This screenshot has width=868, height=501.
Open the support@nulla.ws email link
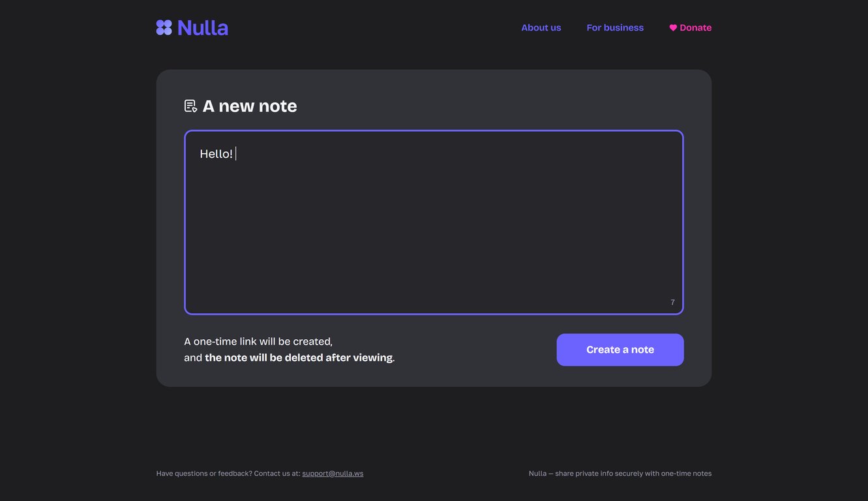tap(333, 474)
